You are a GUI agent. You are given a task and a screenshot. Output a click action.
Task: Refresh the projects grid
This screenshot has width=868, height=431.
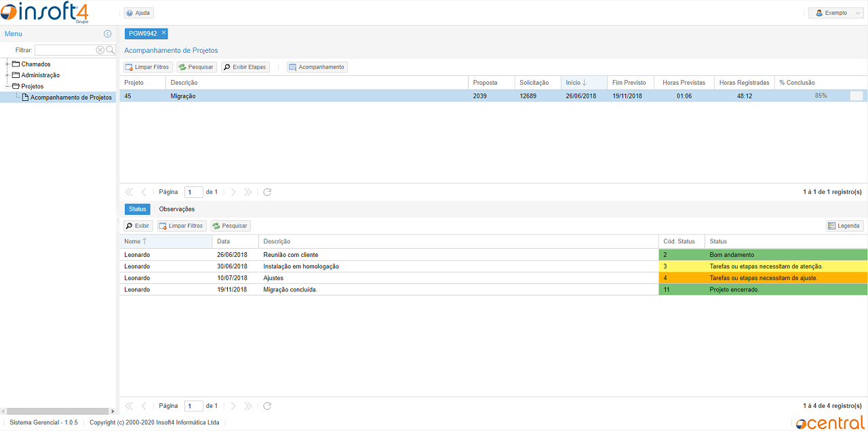point(267,192)
